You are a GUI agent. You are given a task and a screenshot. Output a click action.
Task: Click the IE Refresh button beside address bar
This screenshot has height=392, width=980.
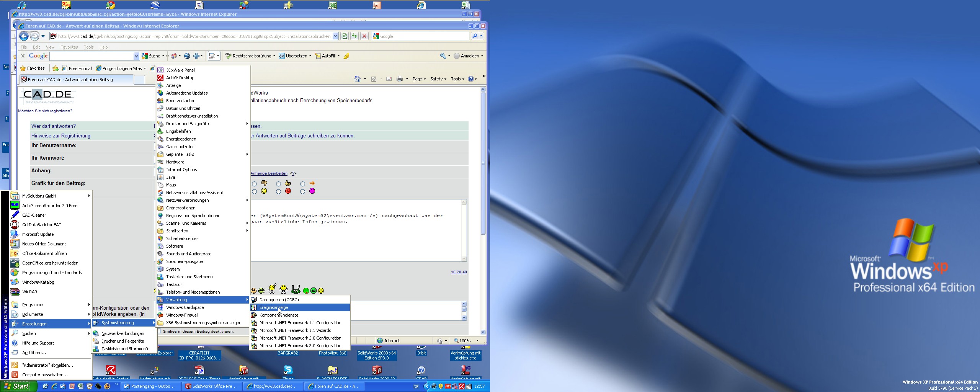(x=354, y=36)
